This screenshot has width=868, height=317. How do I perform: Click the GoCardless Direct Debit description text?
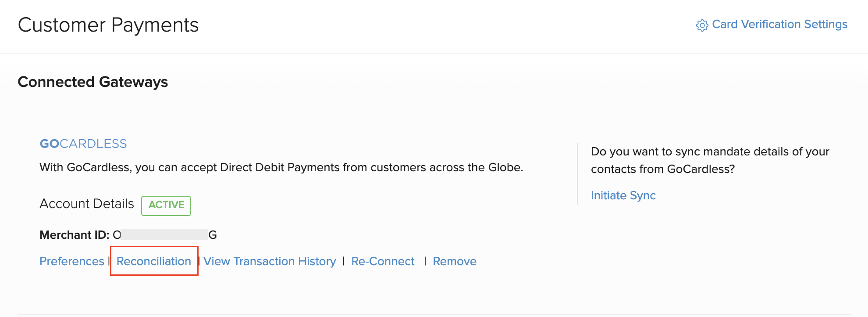tap(281, 167)
